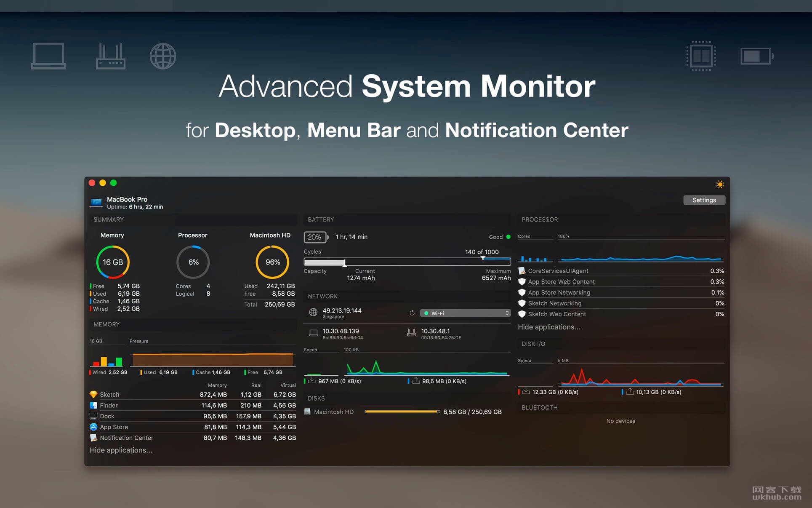Refresh the public IP address
The image size is (812, 508).
click(x=412, y=313)
